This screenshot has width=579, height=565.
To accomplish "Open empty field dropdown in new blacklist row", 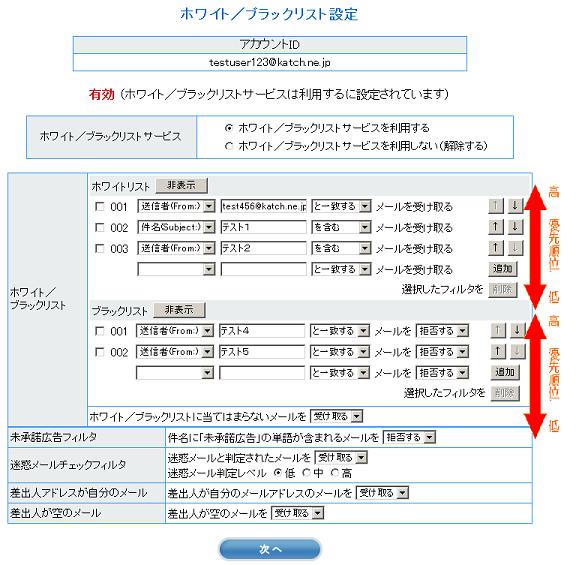I will [x=175, y=373].
